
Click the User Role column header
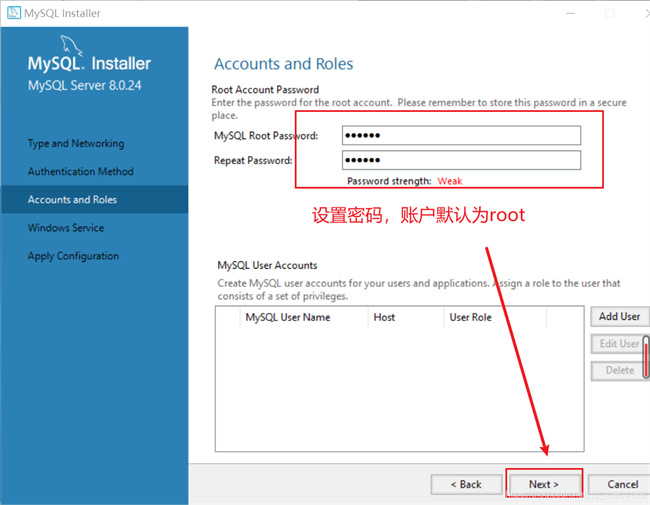pos(471,318)
